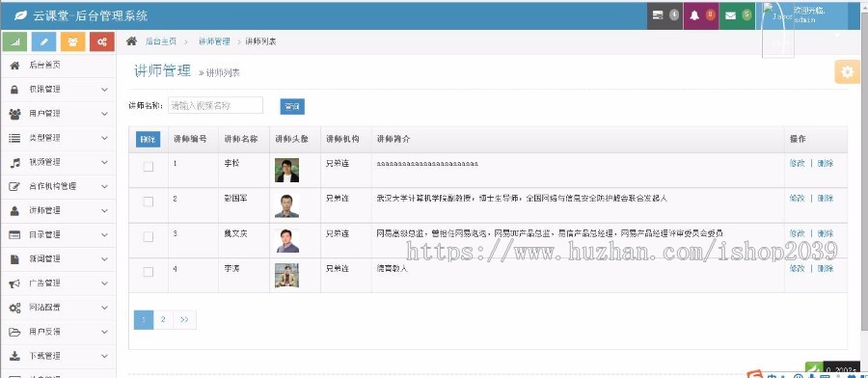The width and height of the screenshot is (868, 378).
Task: Click 修改 for lecturer 彭国军
Action: pos(798,198)
